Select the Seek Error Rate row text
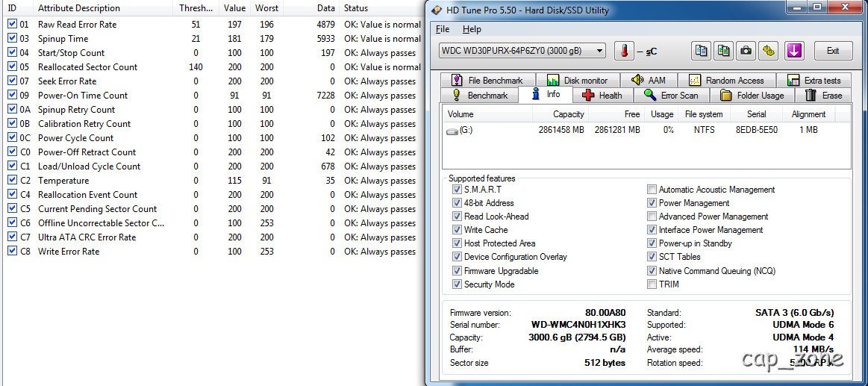The image size is (868, 386). click(x=67, y=81)
